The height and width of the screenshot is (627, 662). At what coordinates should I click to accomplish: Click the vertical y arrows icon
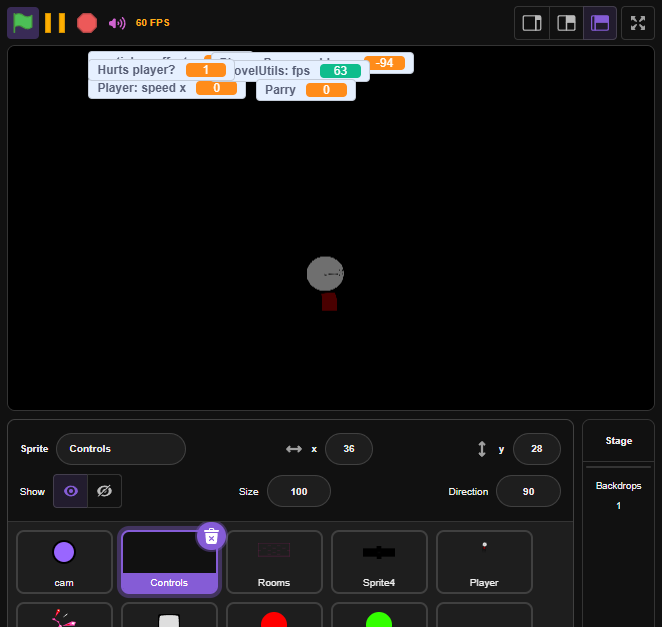click(482, 449)
